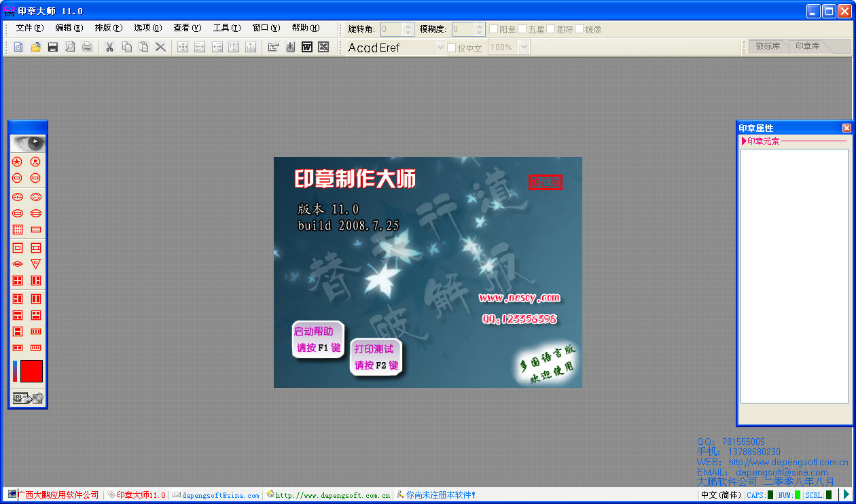Click the printer icon in toolbar

87,47
